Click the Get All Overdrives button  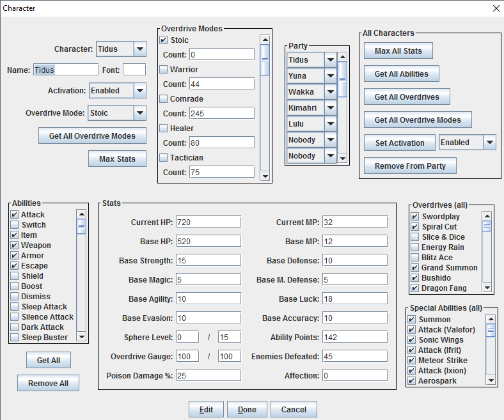(x=407, y=97)
